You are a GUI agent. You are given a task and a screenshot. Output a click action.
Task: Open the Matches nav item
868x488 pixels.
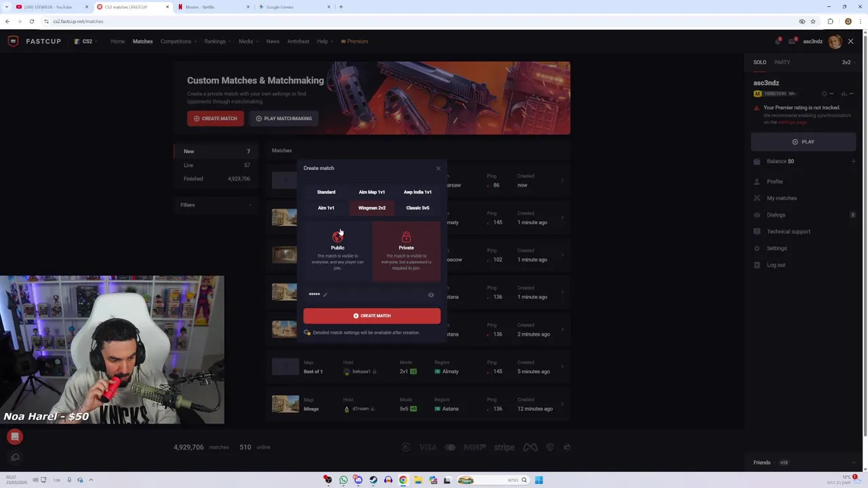(142, 41)
